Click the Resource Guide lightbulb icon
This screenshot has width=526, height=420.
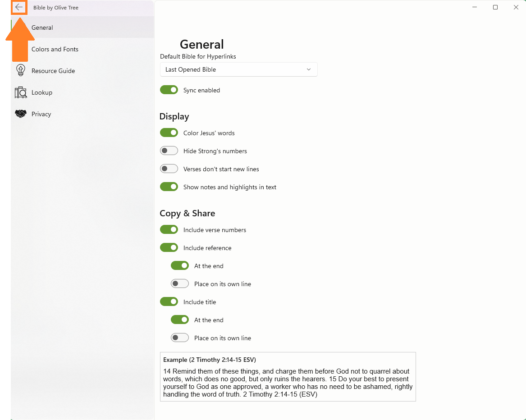tap(21, 70)
